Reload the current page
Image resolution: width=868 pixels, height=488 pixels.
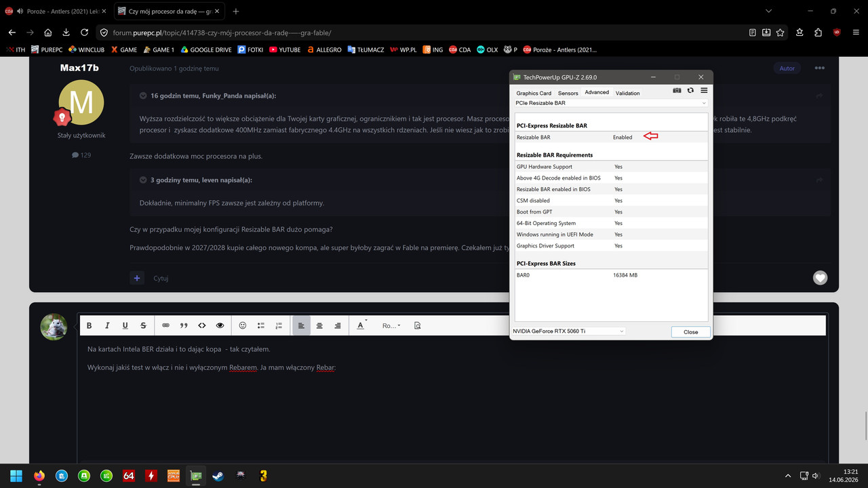(84, 32)
